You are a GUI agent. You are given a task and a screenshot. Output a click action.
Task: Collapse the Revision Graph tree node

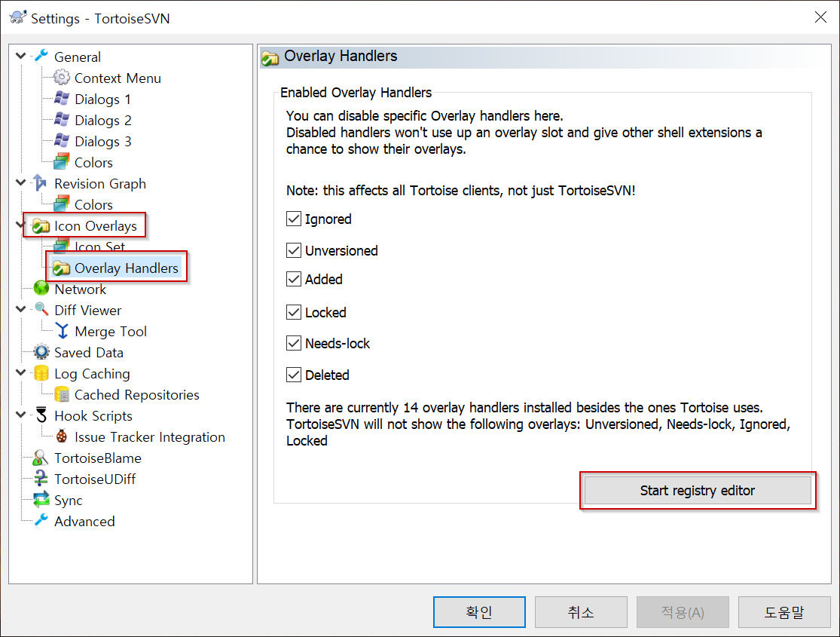[x=21, y=182]
